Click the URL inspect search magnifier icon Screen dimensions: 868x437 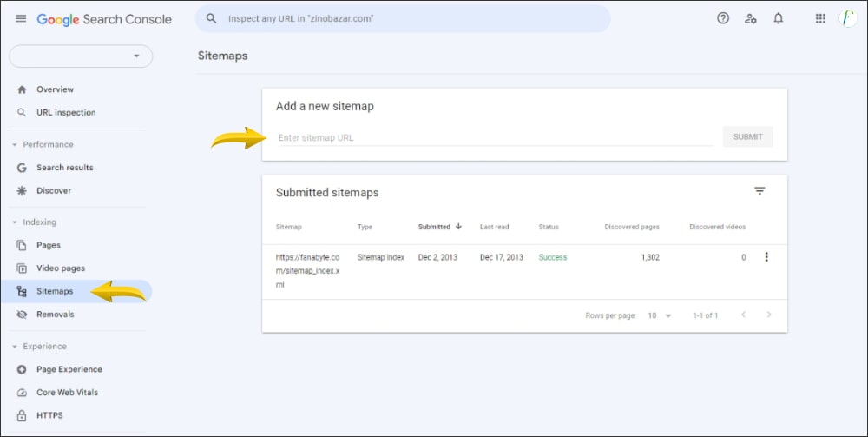(x=211, y=18)
